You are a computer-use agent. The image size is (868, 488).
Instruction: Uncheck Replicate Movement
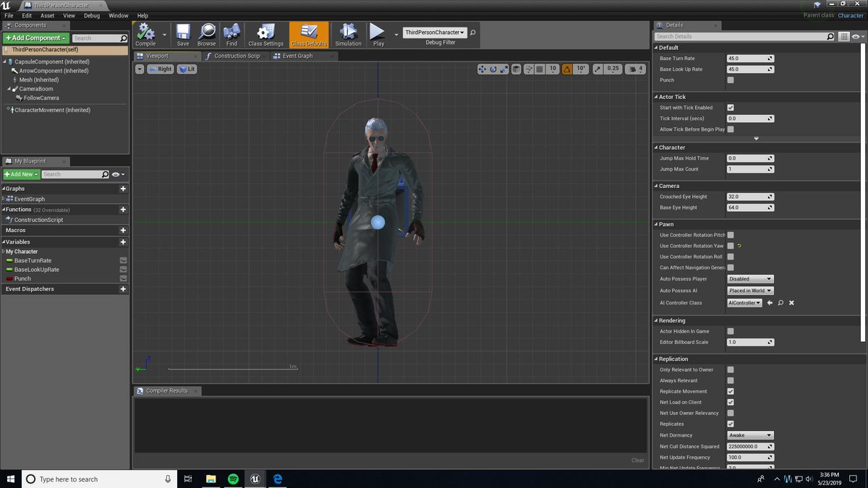click(x=731, y=391)
